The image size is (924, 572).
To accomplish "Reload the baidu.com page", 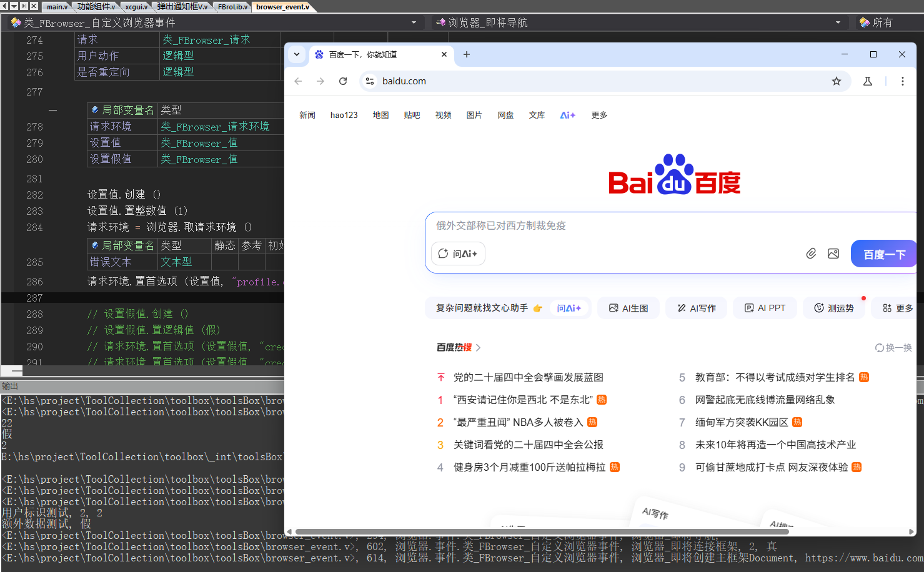I will [343, 81].
